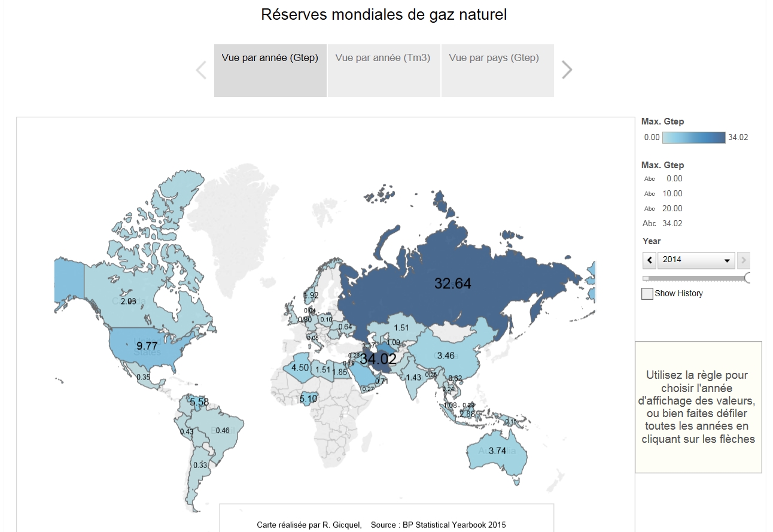Image resolution: width=773 pixels, height=532 pixels.
Task: Click Argentina's 0.33 value on map
Action: click(200, 465)
